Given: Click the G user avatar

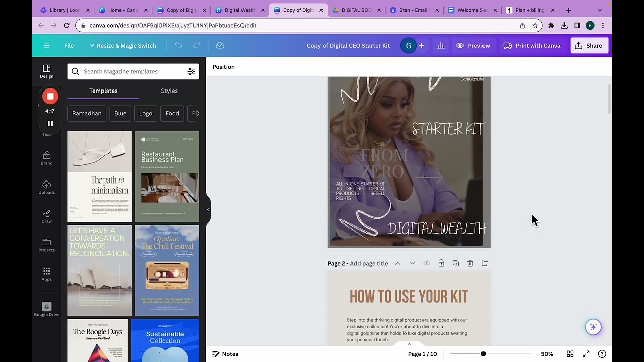Looking at the screenshot, I should click(408, 46).
